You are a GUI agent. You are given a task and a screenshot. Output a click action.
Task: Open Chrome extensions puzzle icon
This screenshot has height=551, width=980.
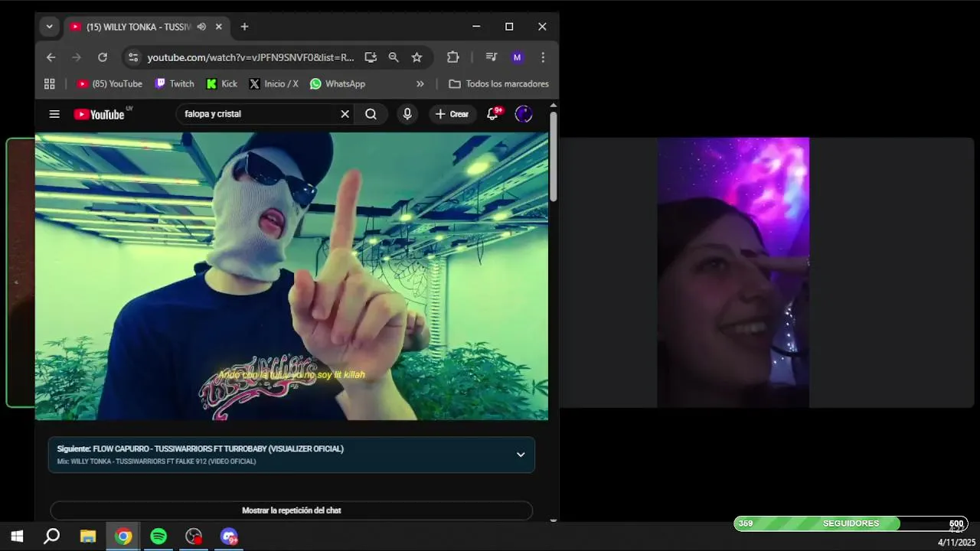point(452,57)
